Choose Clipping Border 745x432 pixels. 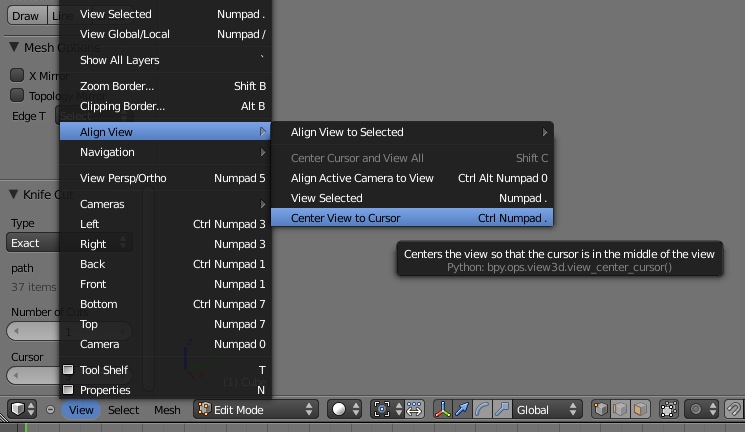[x=165, y=106]
